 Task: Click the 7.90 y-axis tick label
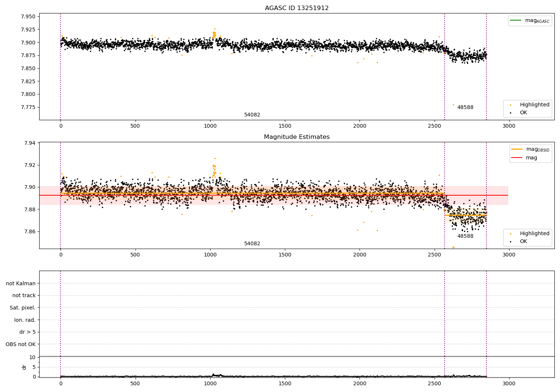point(30,187)
